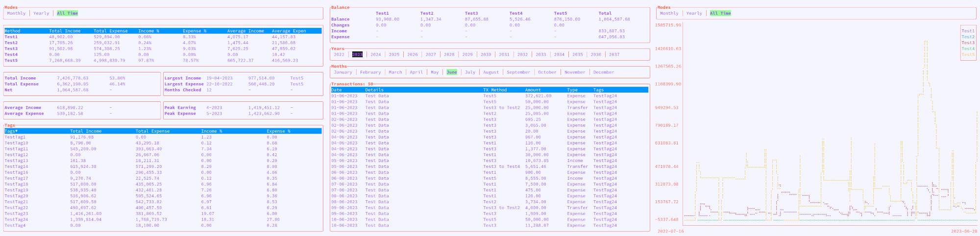Set the chart mode to Monthly
This screenshot has width=980, height=236.
click(669, 13)
